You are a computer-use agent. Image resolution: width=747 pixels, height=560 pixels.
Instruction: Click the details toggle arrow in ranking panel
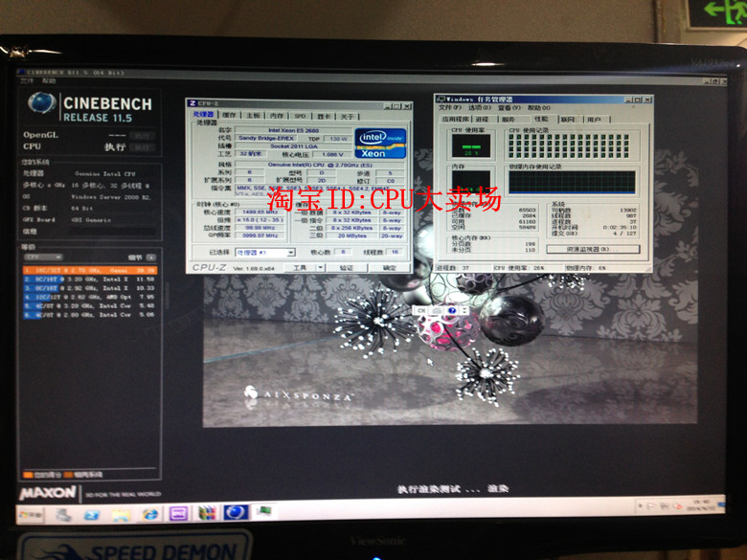pyautogui.click(x=151, y=258)
